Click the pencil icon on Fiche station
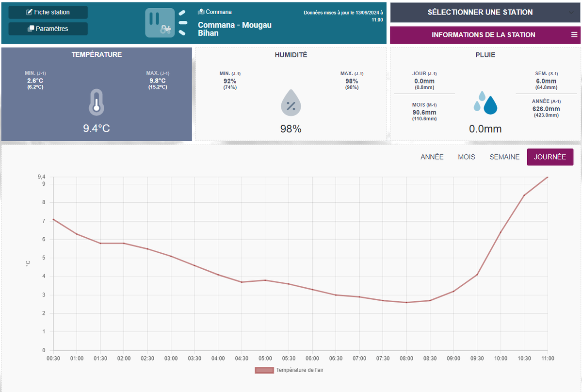The height and width of the screenshot is (392, 582). pos(29,12)
